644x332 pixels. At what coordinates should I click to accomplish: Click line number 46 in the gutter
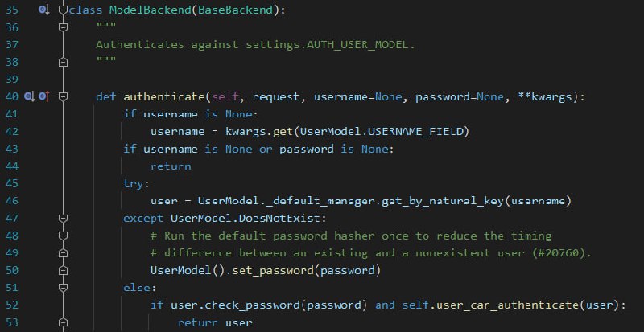(x=12, y=201)
